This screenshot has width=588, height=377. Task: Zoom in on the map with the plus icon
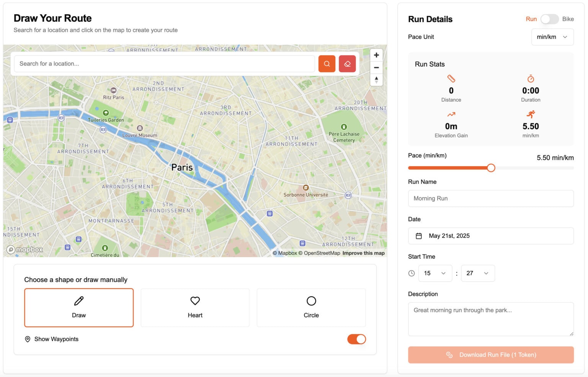(x=376, y=55)
